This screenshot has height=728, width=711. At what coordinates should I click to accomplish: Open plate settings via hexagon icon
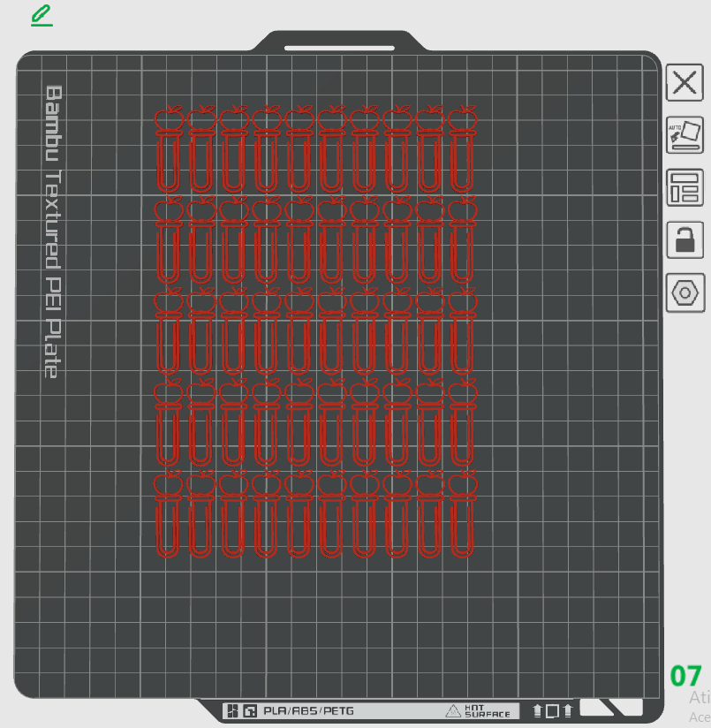685,293
